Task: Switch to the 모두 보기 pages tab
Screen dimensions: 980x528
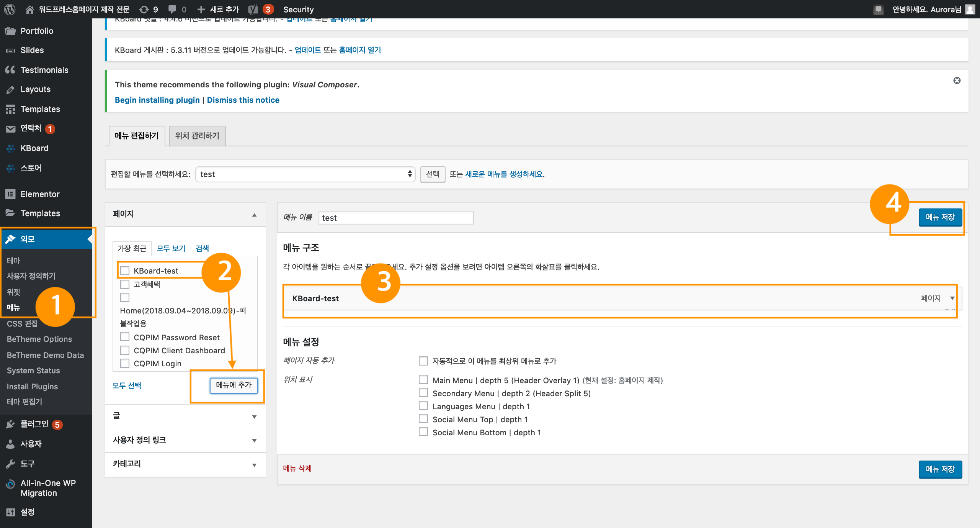Action: [171, 248]
